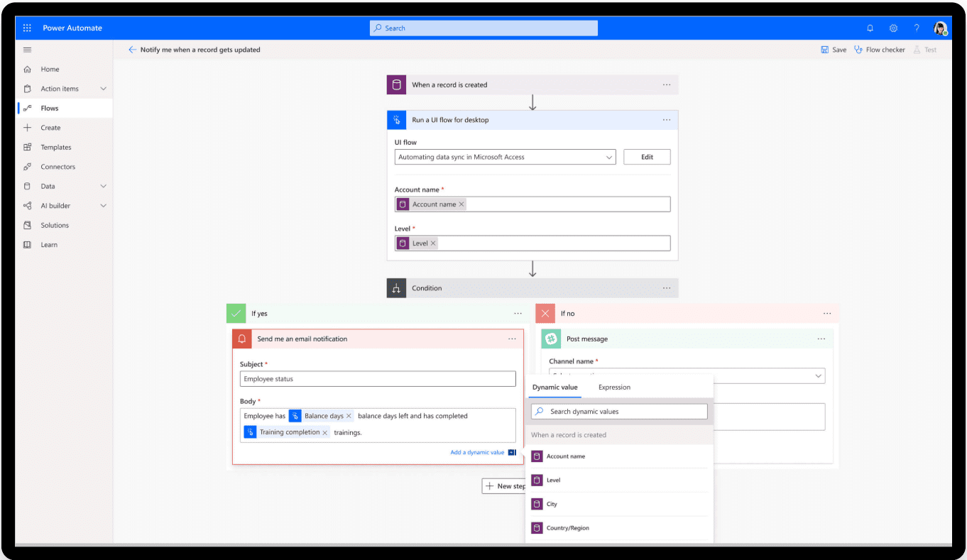Screen dimensions: 967x560
Task: Run the Flow checker
Action: click(880, 50)
